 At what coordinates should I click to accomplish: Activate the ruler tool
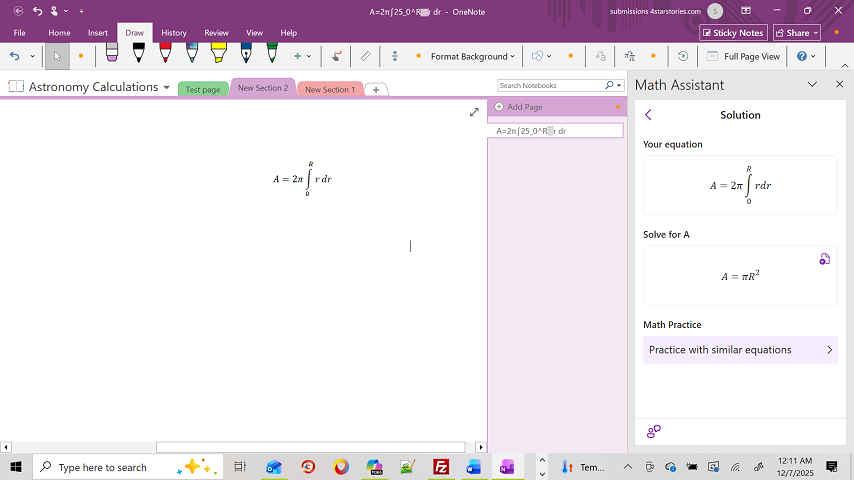click(365, 57)
